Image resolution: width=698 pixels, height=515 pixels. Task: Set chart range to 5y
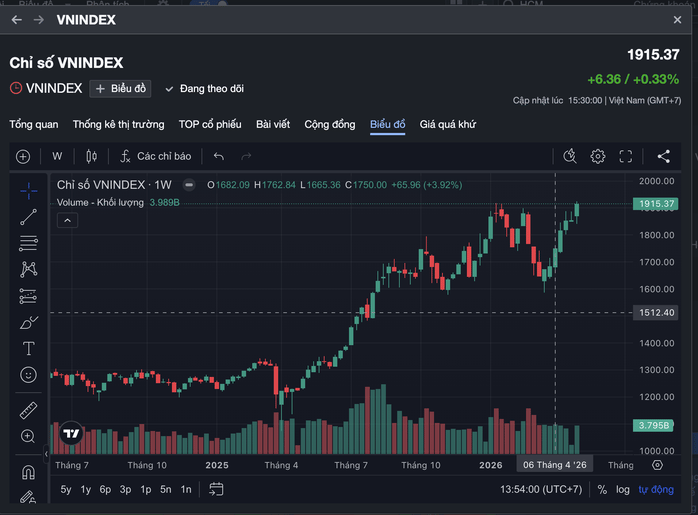coord(66,490)
